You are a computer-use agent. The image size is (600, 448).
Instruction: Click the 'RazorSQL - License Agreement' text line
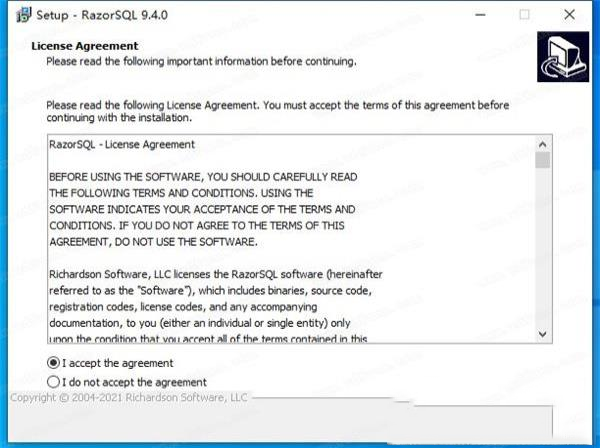point(122,145)
